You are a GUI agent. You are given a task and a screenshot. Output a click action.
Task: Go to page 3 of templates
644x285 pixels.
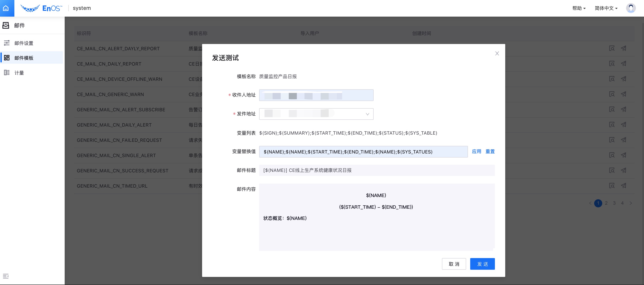click(614, 203)
